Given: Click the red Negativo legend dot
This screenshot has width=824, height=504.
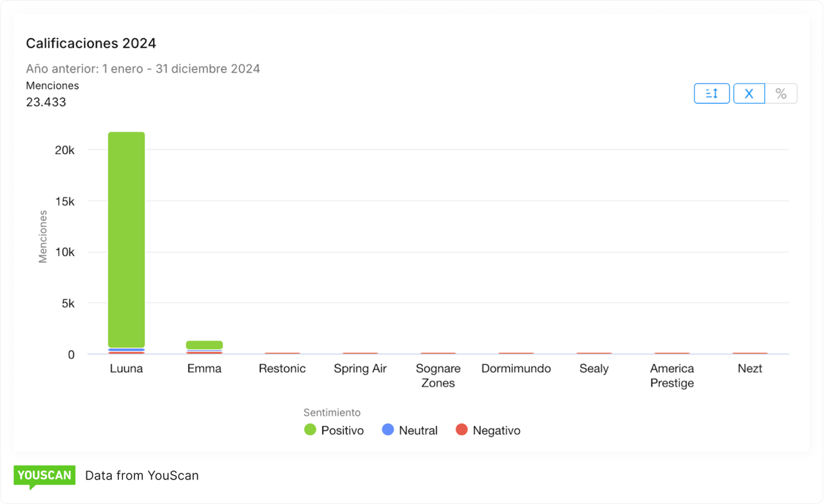Looking at the screenshot, I should [x=462, y=430].
